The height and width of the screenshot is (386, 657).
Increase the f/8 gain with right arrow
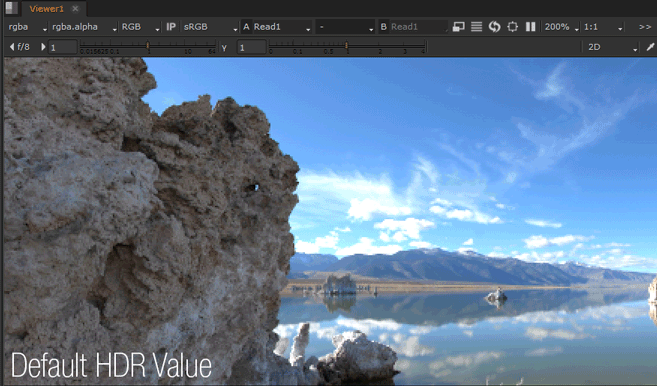(x=43, y=47)
